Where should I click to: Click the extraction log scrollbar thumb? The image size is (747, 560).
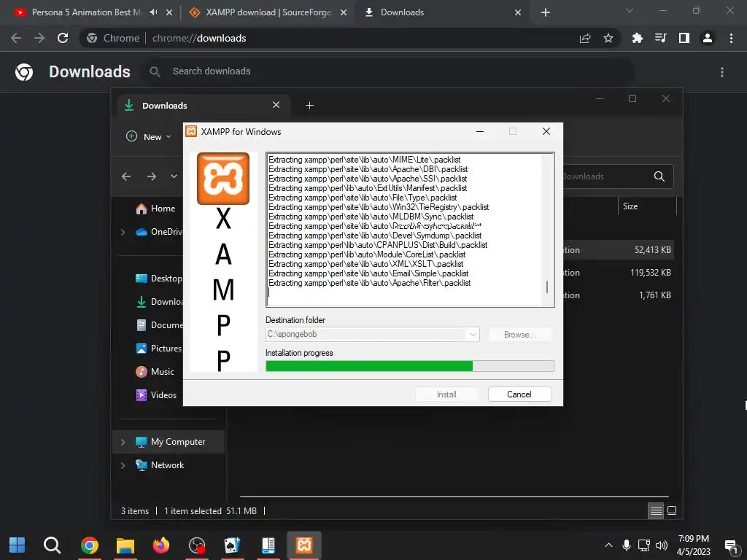pos(547,287)
